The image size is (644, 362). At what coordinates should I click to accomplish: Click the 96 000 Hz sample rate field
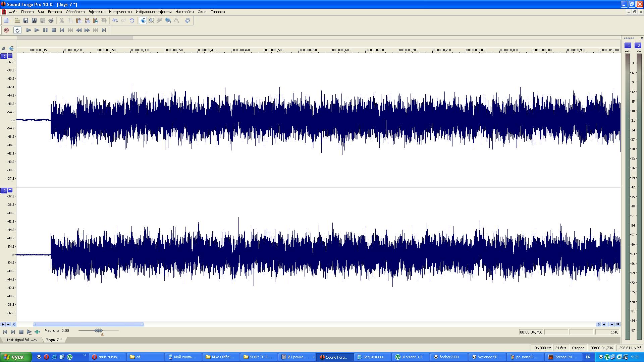click(x=542, y=348)
